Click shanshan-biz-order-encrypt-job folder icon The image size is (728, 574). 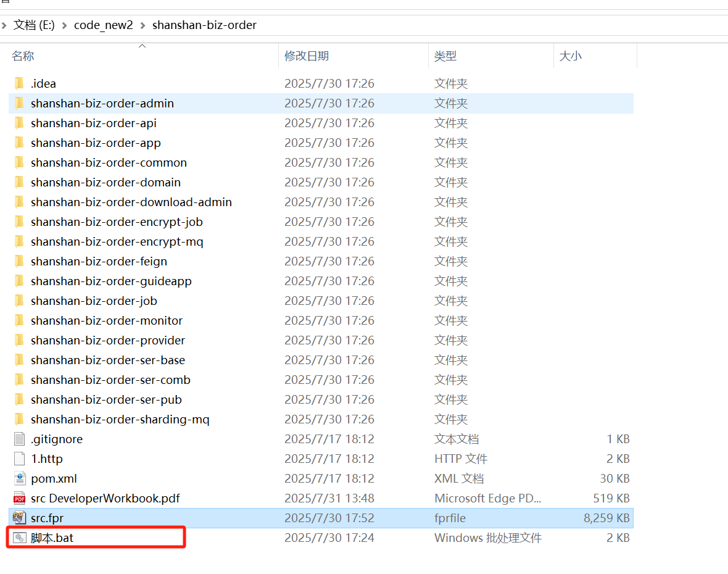coord(19,222)
